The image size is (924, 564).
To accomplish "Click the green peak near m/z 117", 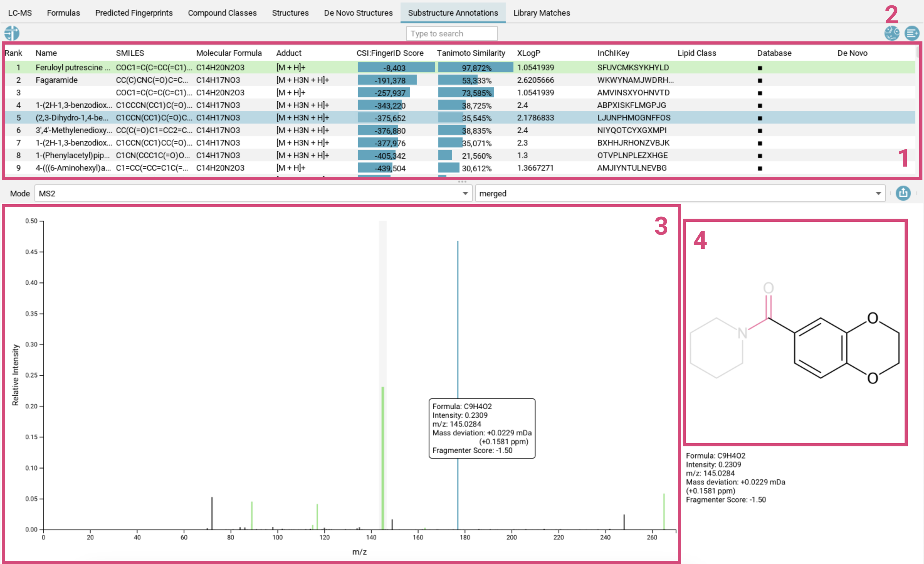I will (317, 517).
